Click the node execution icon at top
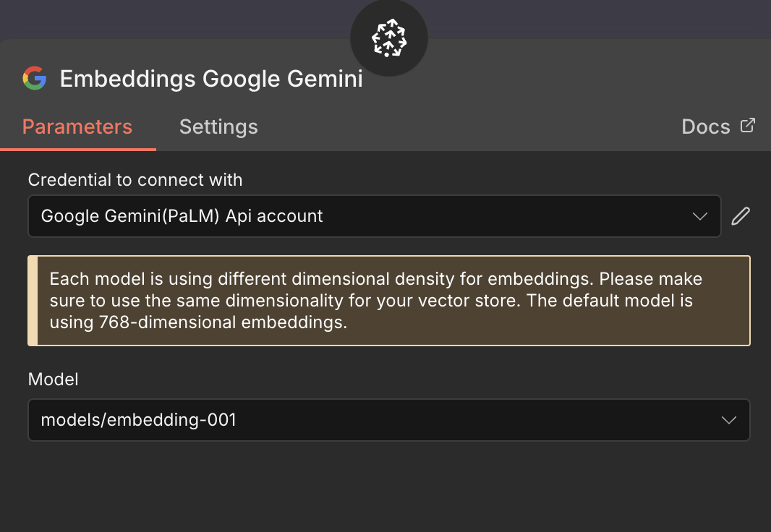The width and height of the screenshot is (771, 532). pos(388,38)
